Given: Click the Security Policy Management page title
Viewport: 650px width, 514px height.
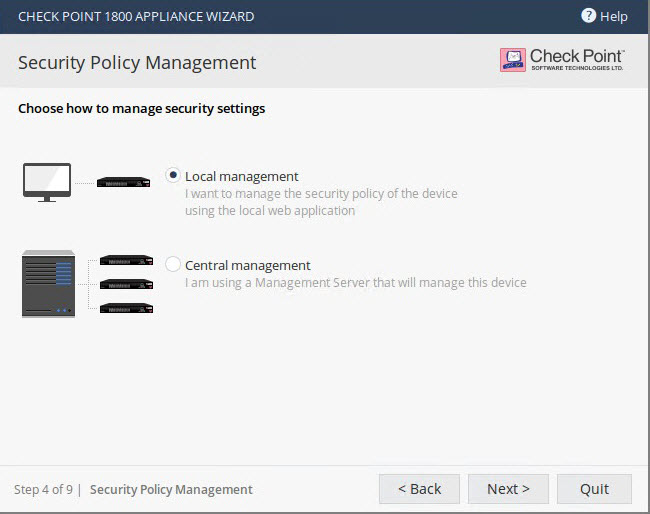Looking at the screenshot, I should [x=137, y=63].
